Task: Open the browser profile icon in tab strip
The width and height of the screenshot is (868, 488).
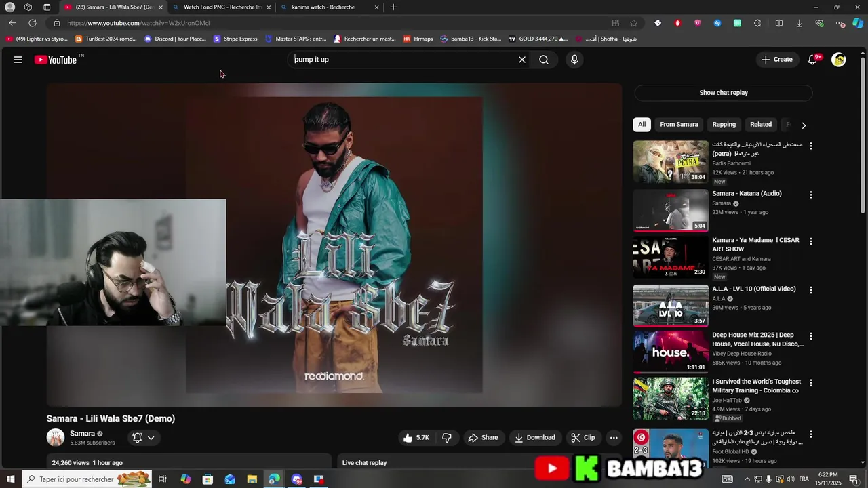Action: coord(9,7)
